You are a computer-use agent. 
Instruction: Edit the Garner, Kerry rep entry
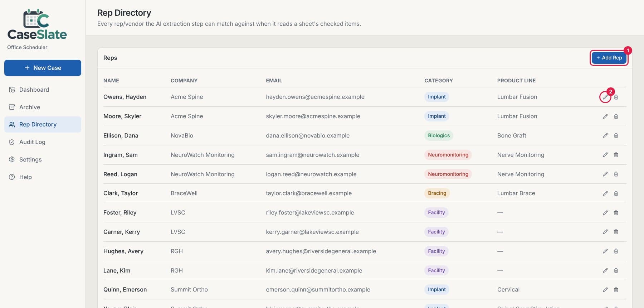pos(605,232)
